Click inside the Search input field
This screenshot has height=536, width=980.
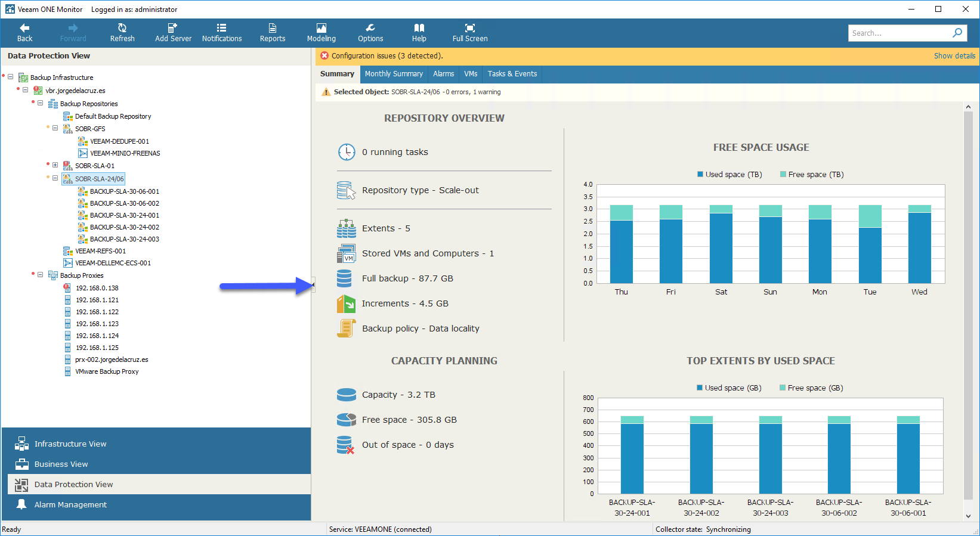pyautogui.click(x=899, y=33)
